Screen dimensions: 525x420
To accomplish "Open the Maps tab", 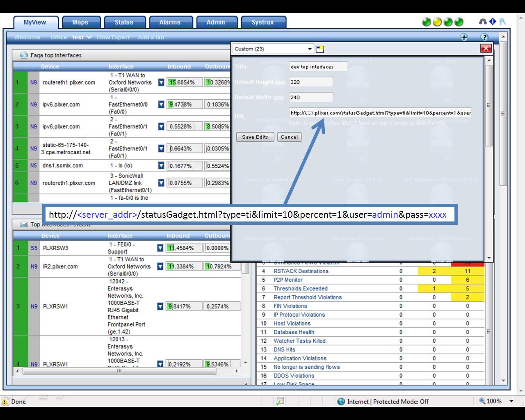I will pos(80,22).
